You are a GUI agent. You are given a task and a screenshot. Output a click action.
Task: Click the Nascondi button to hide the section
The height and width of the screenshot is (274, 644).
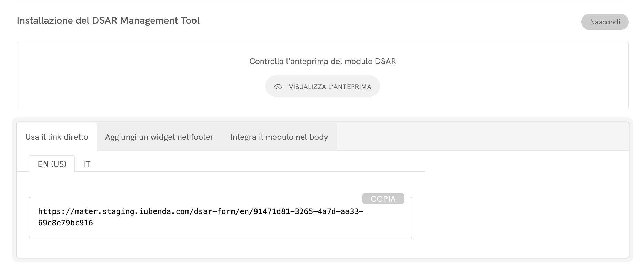(605, 22)
